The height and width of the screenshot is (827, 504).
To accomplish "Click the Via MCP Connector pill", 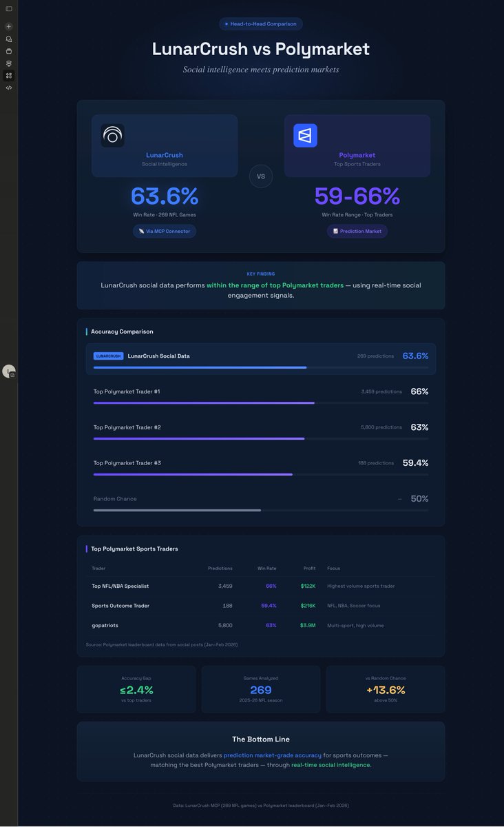I will tap(165, 232).
